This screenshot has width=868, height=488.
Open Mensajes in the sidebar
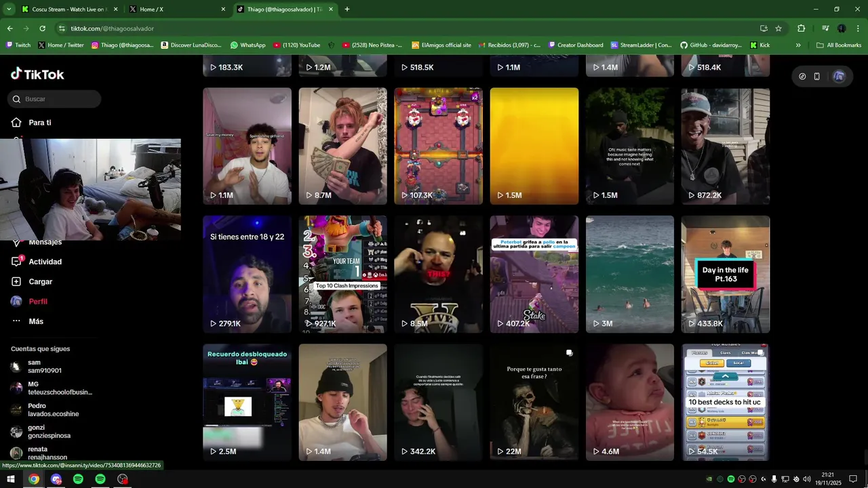(x=37, y=242)
